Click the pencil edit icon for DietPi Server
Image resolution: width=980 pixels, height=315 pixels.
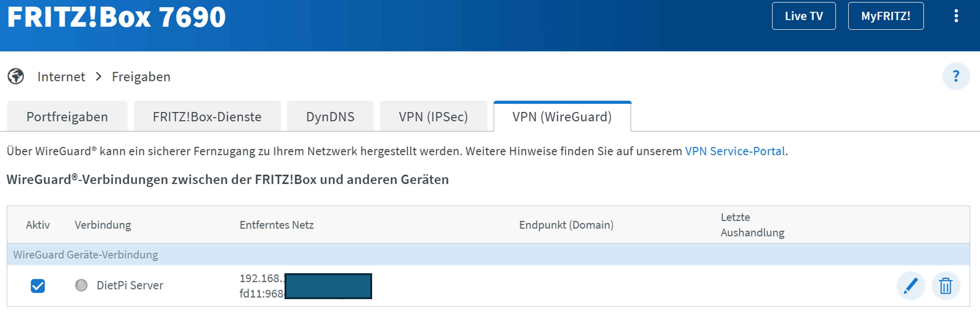pyautogui.click(x=910, y=286)
